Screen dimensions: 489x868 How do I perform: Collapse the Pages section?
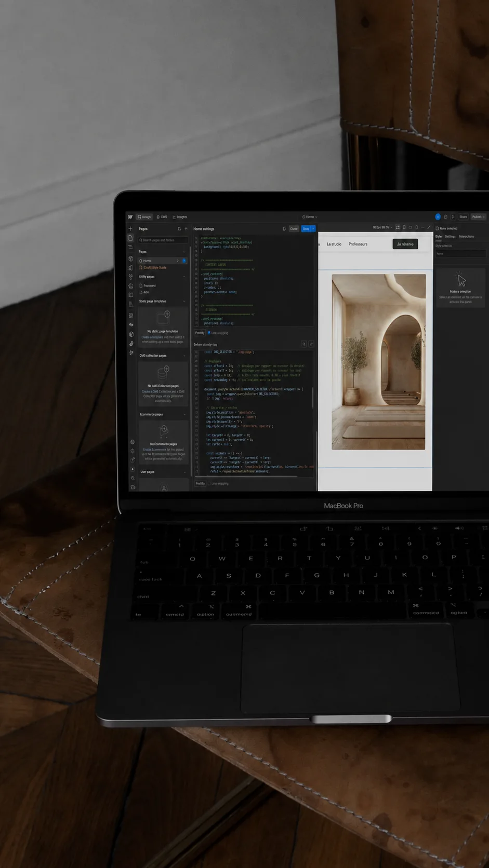[184, 252]
